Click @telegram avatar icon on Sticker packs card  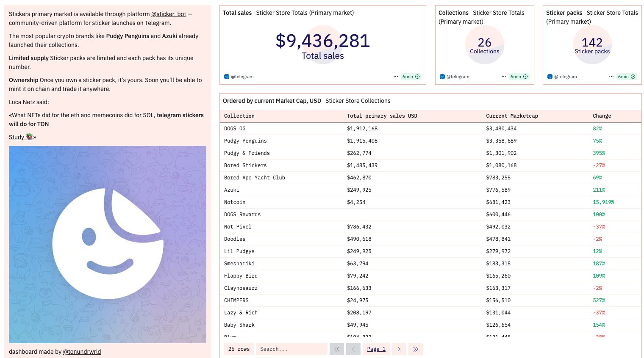[x=550, y=77]
